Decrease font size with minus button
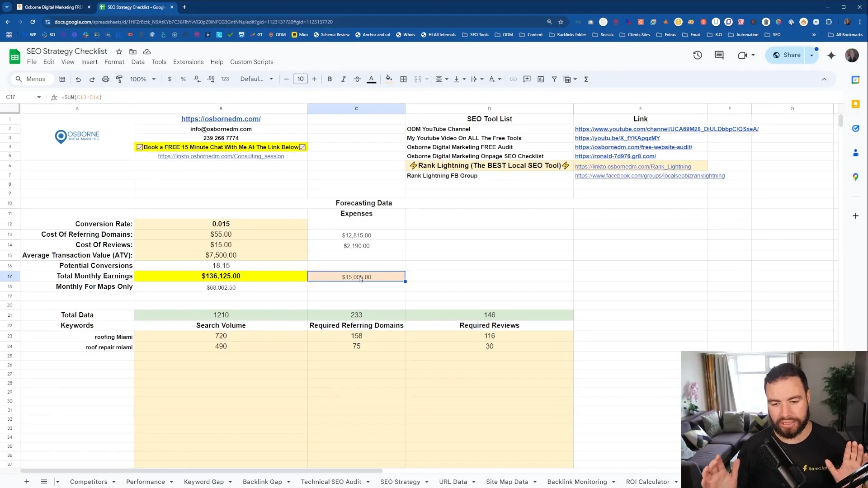 click(286, 79)
